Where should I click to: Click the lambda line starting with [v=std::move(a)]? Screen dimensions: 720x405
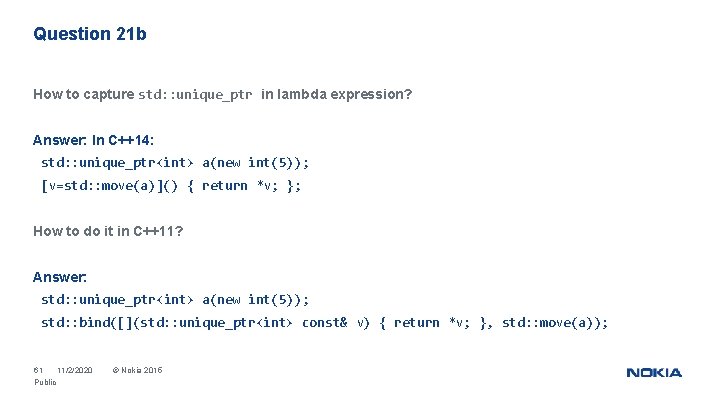(x=170, y=185)
